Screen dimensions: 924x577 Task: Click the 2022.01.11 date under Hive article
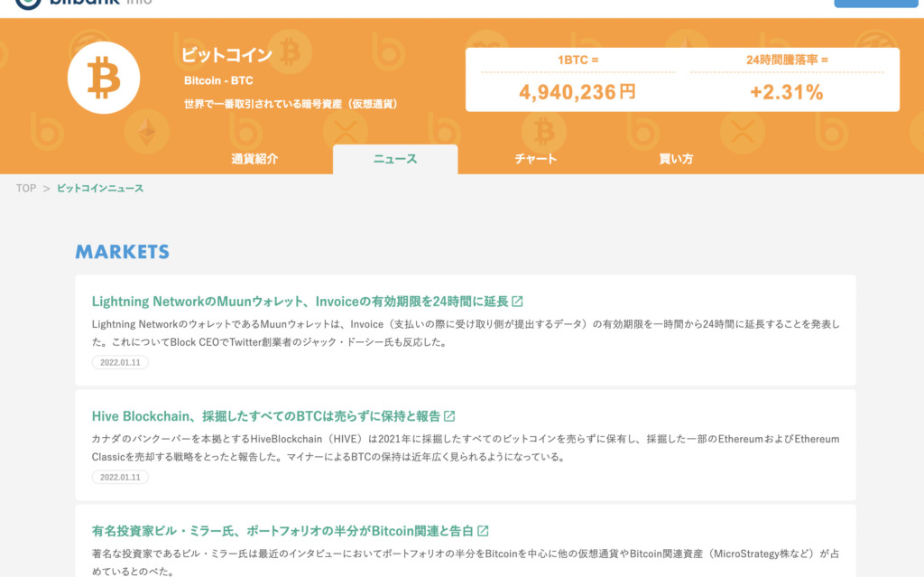pos(120,478)
